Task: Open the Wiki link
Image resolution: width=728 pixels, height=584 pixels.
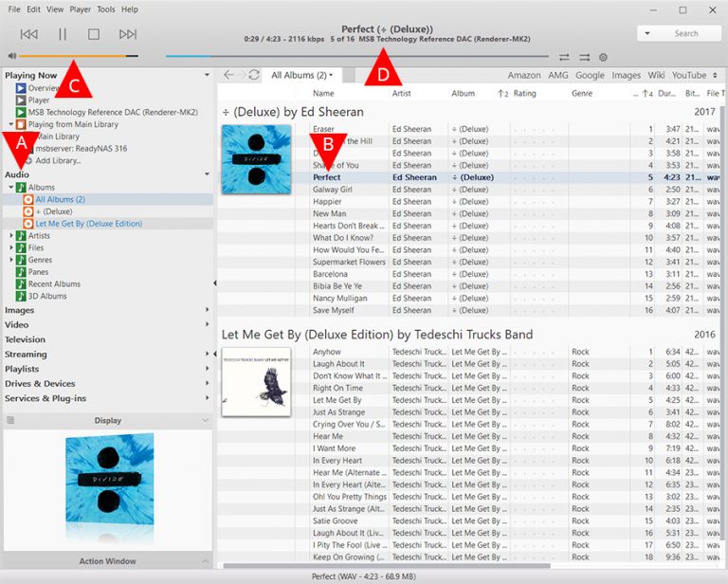Action: click(657, 75)
